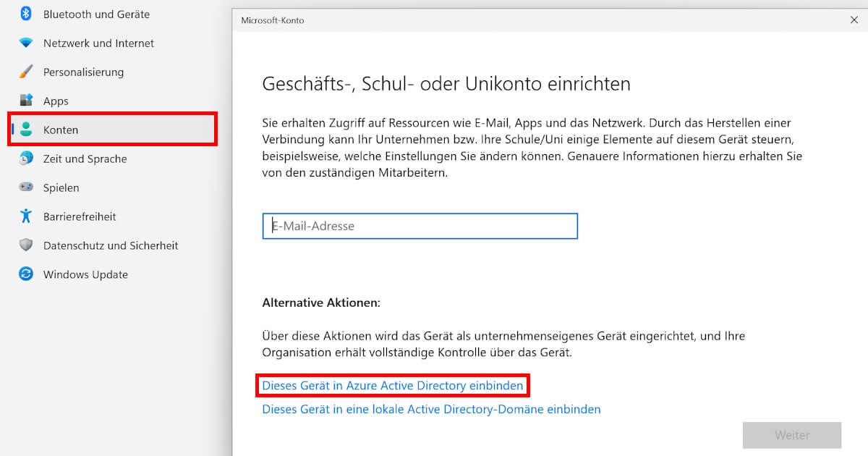Navigate to Windows Update in sidebar
Image resolution: width=868 pixels, height=456 pixels.
[x=87, y=274]
